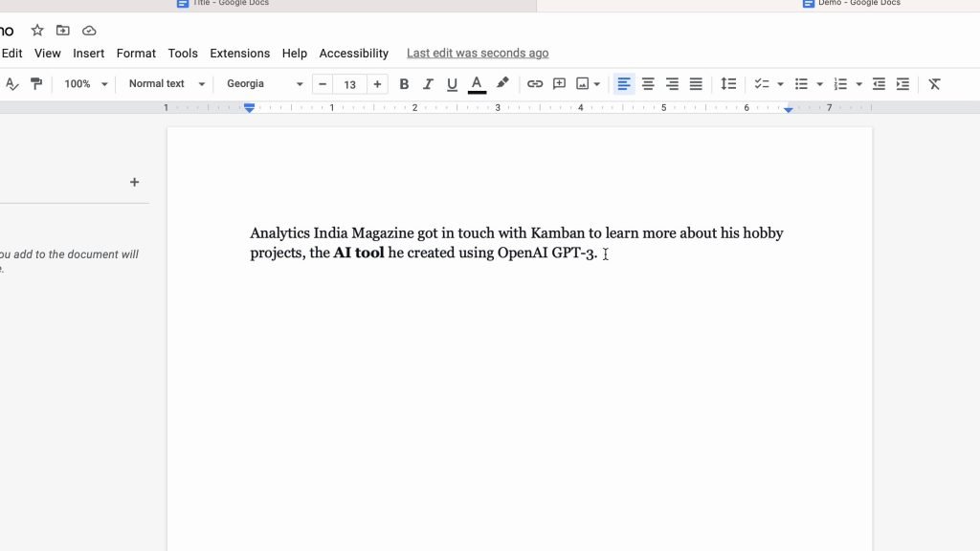
Task: Open the Insert menu
Action: (x=89, y=54)
